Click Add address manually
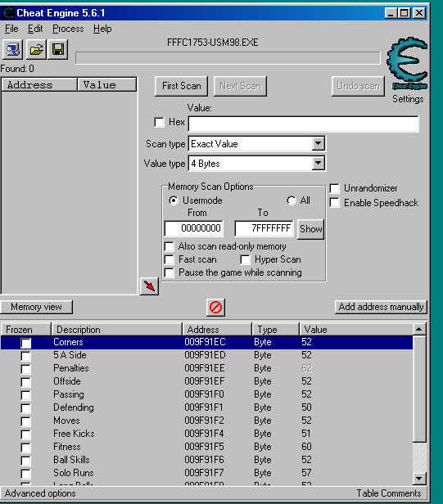This screenshot has width=443, height=504. pos(381,307)
